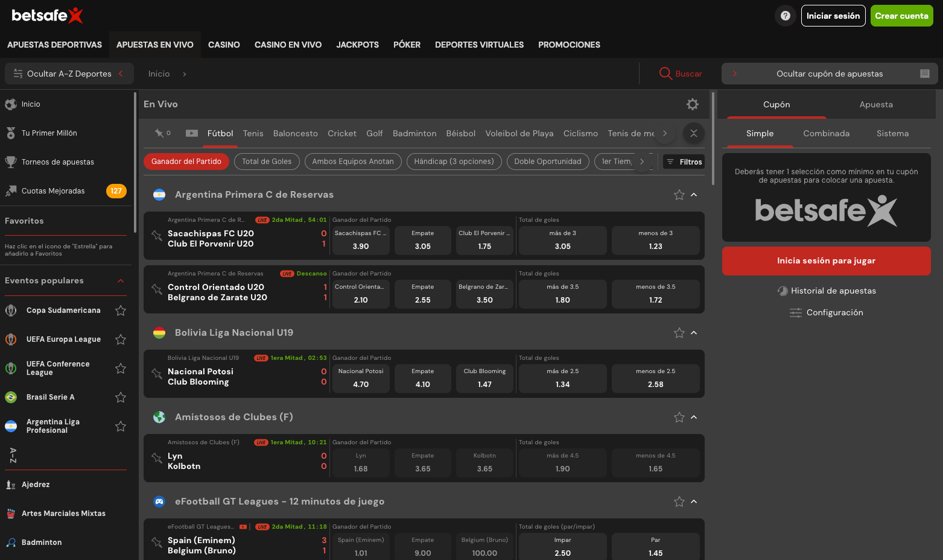
Task: Click Crear cuenta button
Action: [901, 16]
